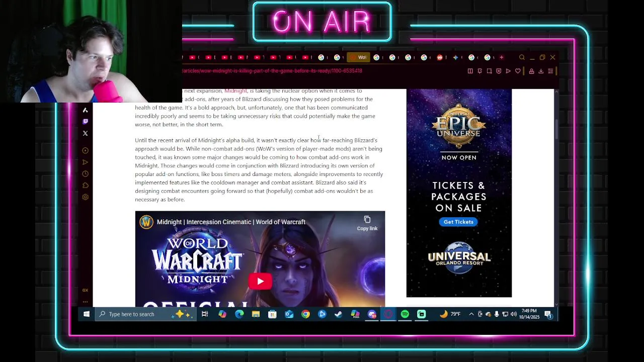The image size is (644, 362).
Task: Open the Windows Start menu
Action: [x=87, y=314]
